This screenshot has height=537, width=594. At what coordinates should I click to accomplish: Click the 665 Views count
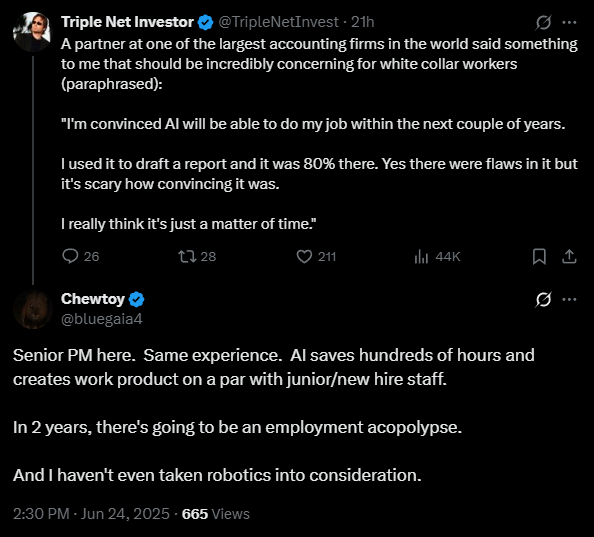pyautogui.click(x=216, y=514)
